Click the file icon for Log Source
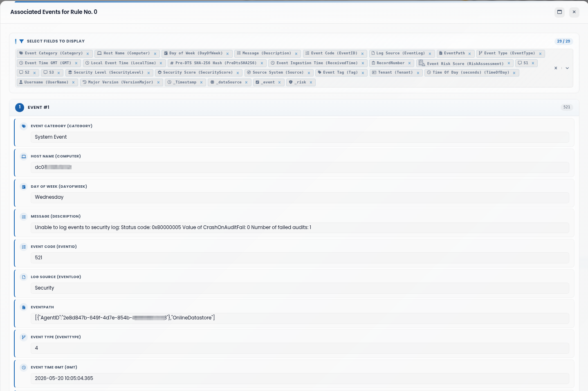Image resolution: width=588 pixels, height=391 pixels. (24, 277)
